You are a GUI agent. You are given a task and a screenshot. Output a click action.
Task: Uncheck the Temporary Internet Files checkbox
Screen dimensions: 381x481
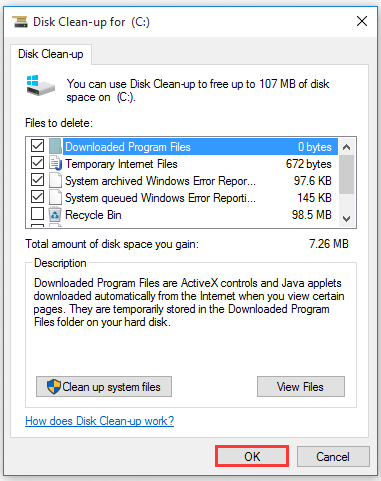coord(37,163)
